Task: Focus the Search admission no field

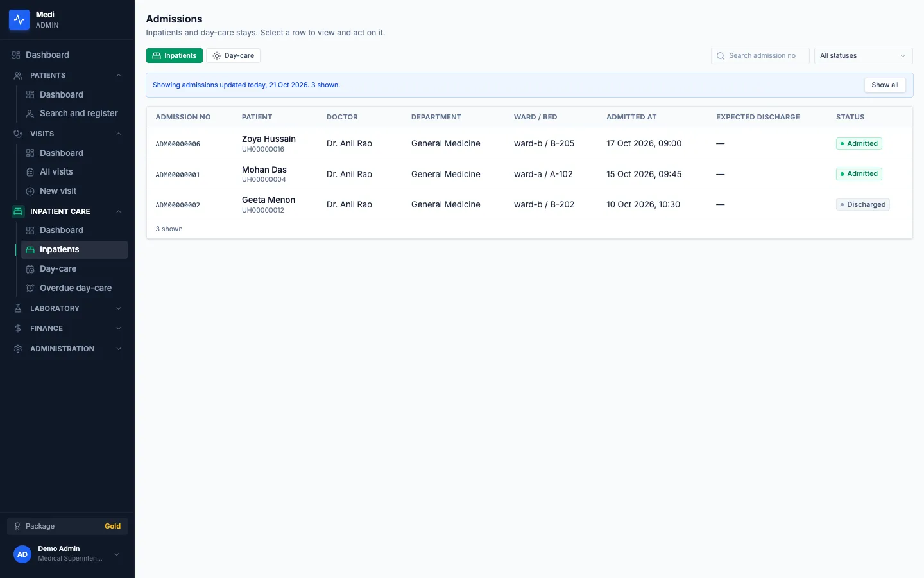Action: [x=760, y=56]
